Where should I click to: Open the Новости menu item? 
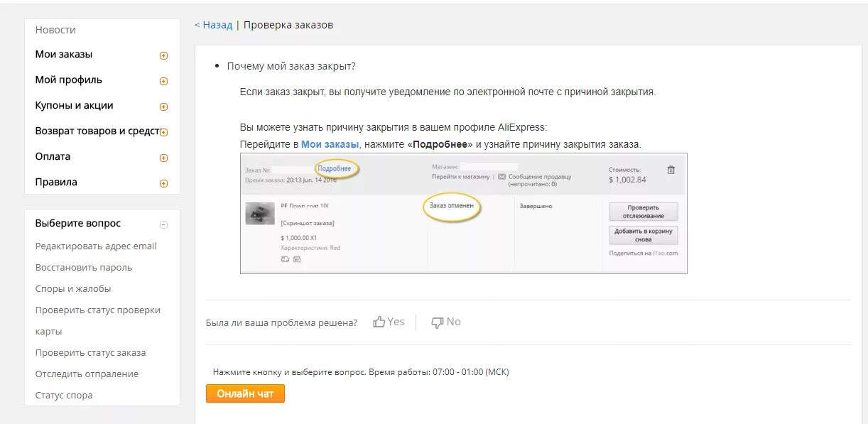click(x=55, y=30)
